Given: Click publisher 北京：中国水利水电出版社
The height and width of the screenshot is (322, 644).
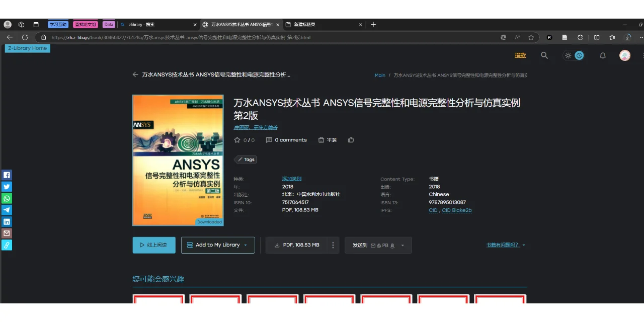Looking at the screenshot, I should tap(311, 194).
